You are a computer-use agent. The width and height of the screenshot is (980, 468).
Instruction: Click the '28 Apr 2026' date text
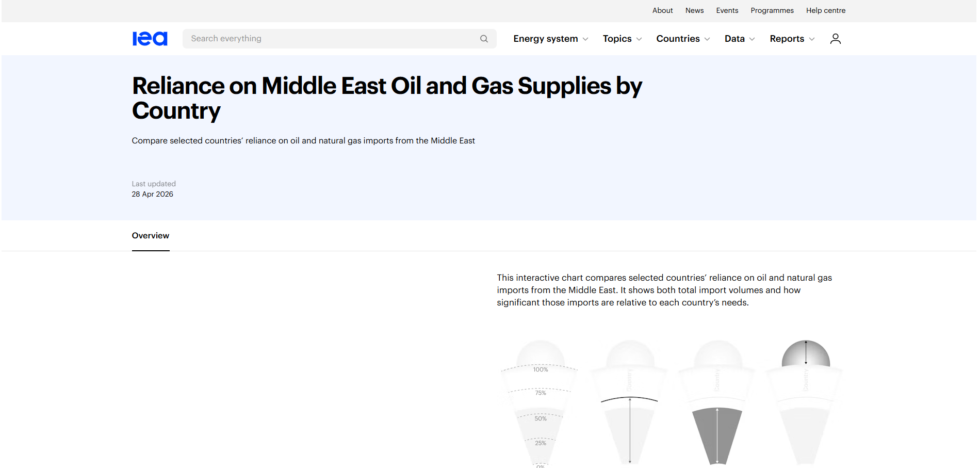[152, 194]
